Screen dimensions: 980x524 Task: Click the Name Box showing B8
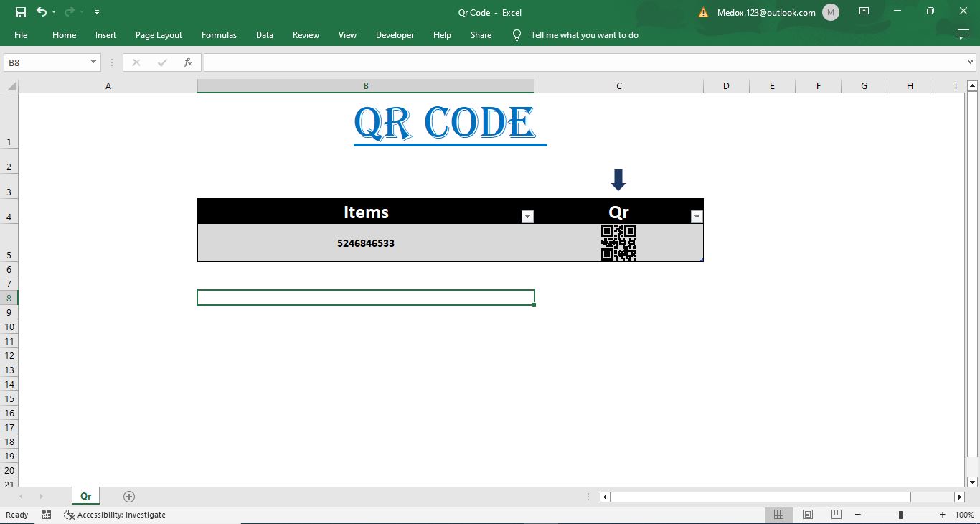click(46, 62)
